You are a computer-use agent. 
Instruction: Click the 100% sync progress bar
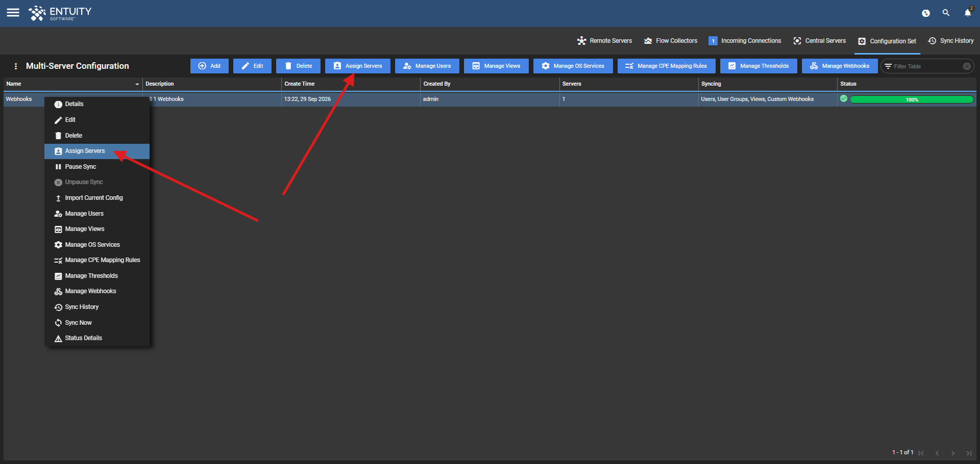pos(912,99)
